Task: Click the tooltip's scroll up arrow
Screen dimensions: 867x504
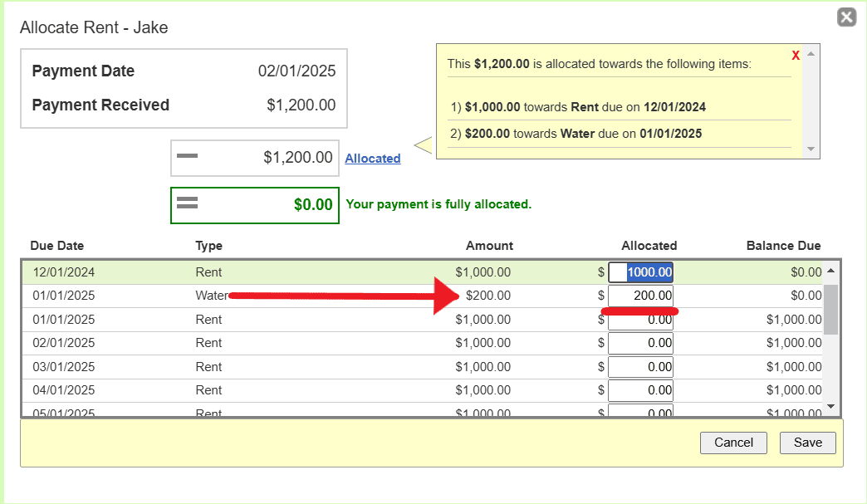Action: [x=811, y=54]
